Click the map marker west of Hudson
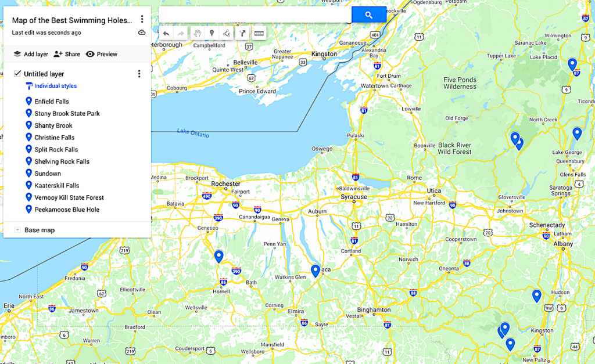Image resolution: width=595 pixels, height=364 pixels. (536, 295)
